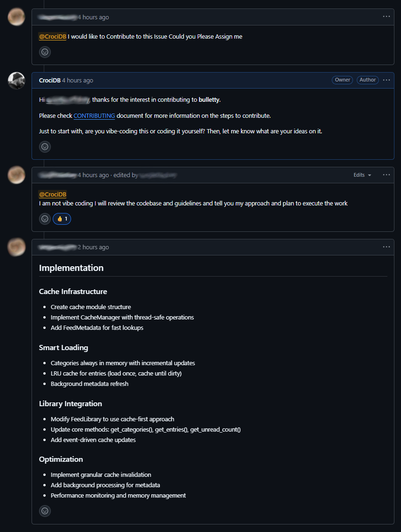Click the Author badge next to Owner
Viewport: 401px width, 532px height.
[x=368, y=80]
